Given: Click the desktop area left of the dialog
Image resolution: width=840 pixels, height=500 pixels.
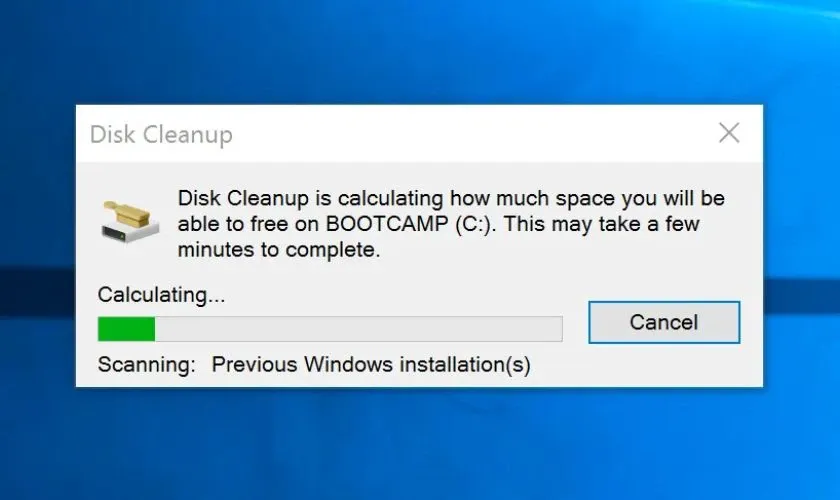Looking at the screenshot, I should point(36,250).
